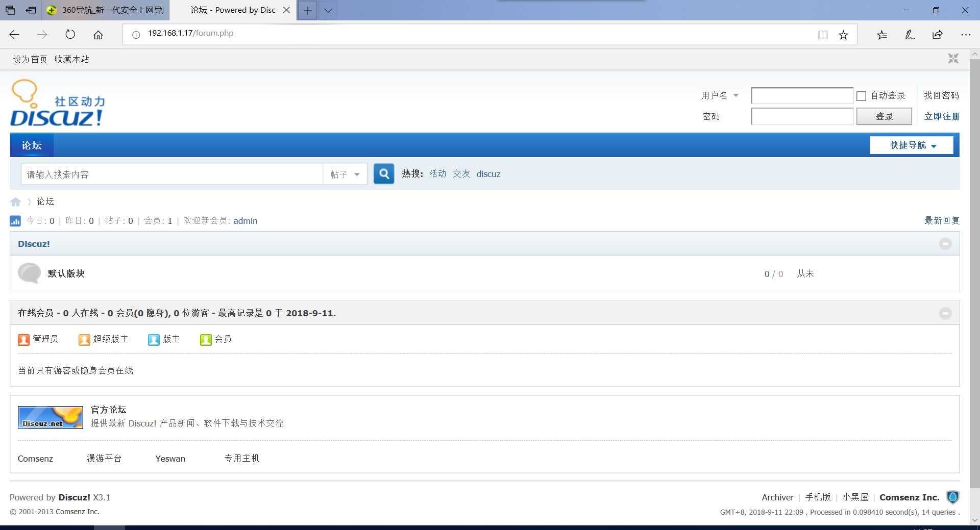
Task: Go to browser home page icon
Action: click(x=98, y=35)
